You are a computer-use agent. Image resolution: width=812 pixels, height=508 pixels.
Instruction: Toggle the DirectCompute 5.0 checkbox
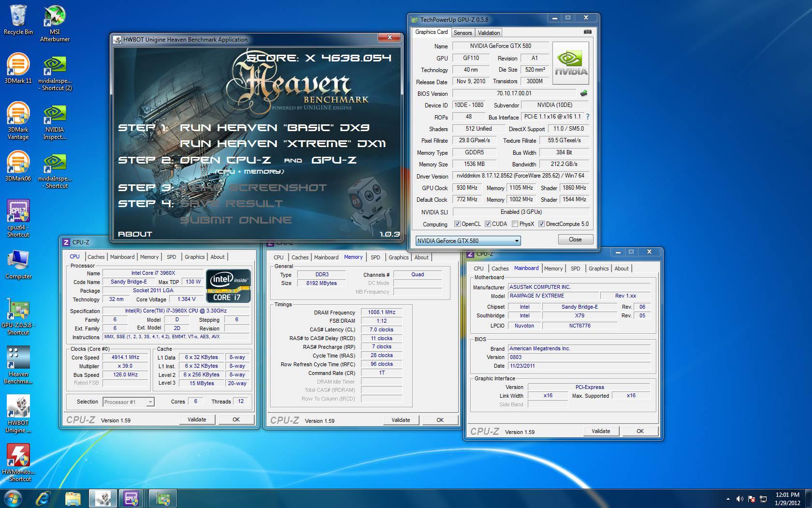click(541, 224)
